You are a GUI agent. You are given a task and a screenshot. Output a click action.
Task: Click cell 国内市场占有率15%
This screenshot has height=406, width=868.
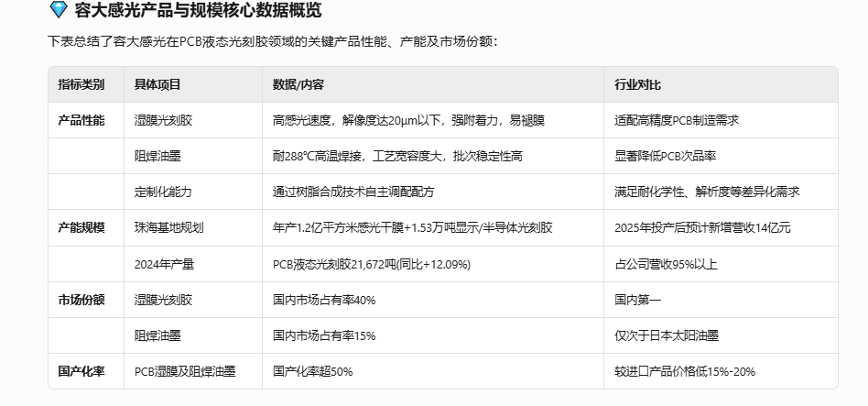pyautogui.click(x=324, y=335)
